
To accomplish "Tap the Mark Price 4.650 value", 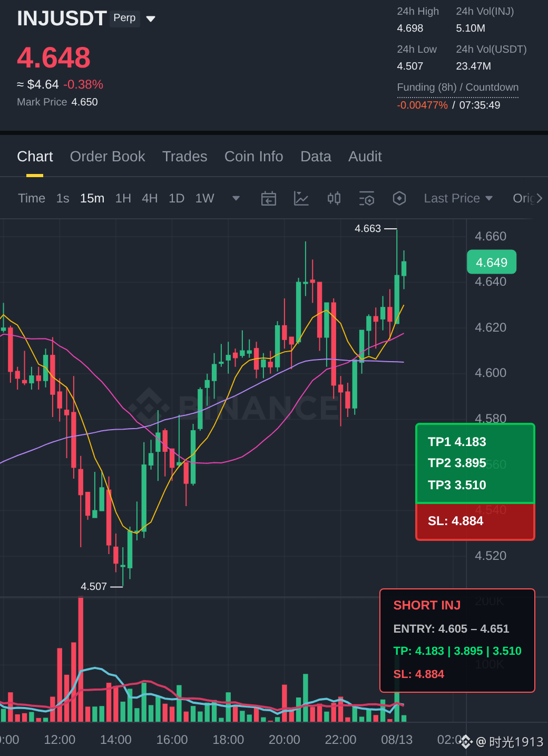I will 85,102.
